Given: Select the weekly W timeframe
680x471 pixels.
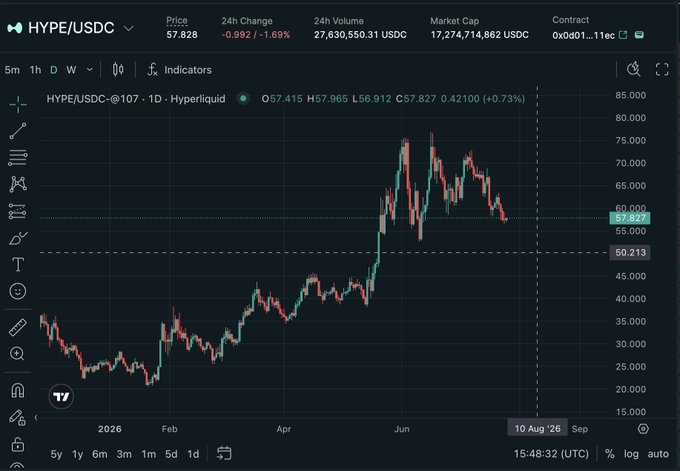Looking at the screenshot, I should [x=71, y=70].
